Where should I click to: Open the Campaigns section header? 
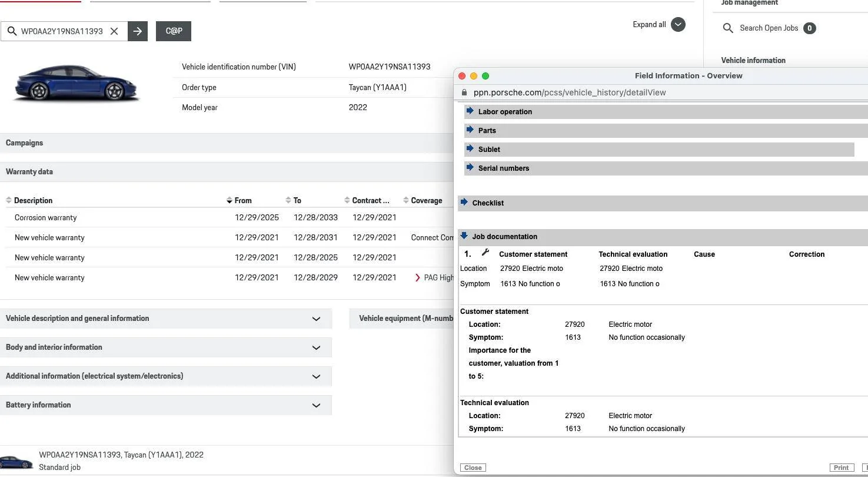point(227,143)
